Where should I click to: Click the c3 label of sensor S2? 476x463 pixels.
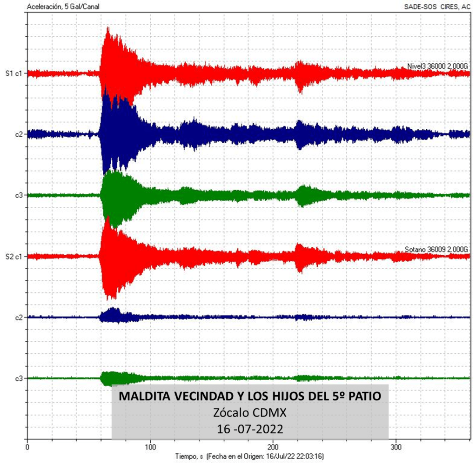pyautogui.click(x=19, y=378)
